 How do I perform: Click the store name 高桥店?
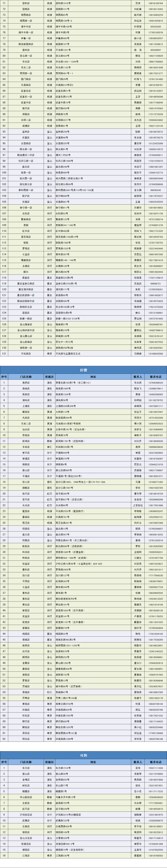26,383
